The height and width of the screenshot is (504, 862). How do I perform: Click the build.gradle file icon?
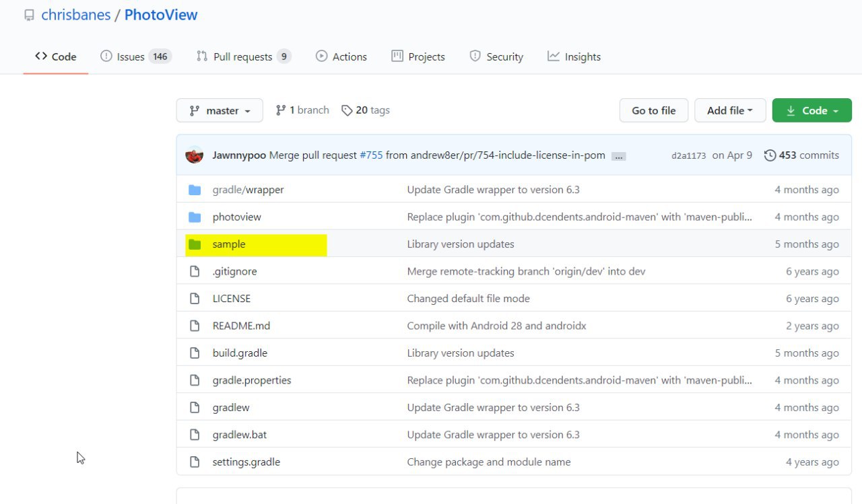[x=195, y=353]
